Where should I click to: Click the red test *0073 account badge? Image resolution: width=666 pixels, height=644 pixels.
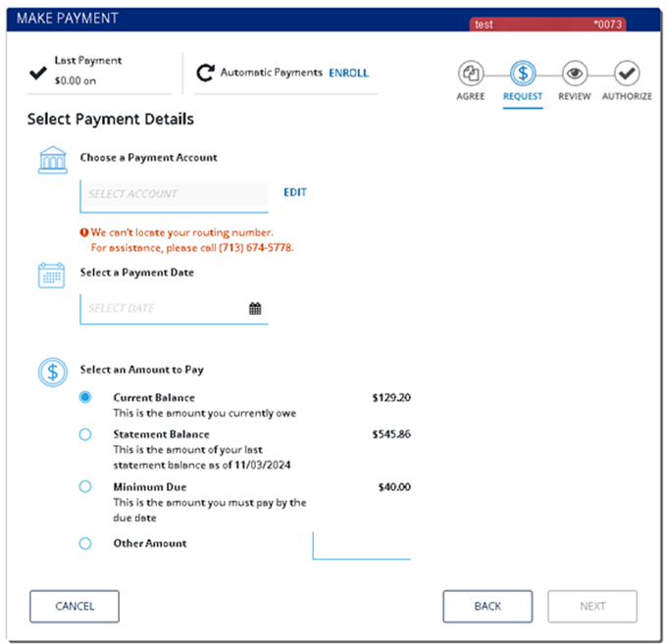tap(548, 25)
